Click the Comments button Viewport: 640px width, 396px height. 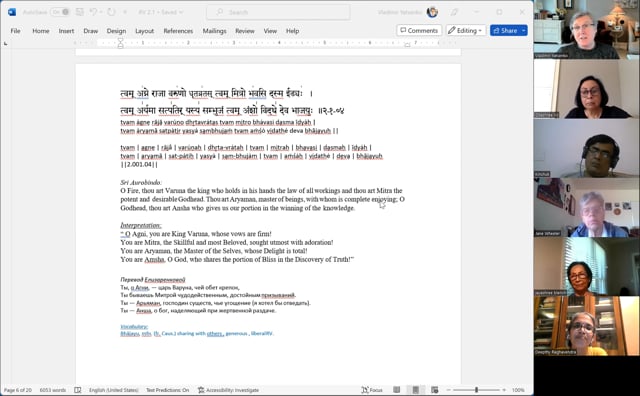[x=419, y=31]
